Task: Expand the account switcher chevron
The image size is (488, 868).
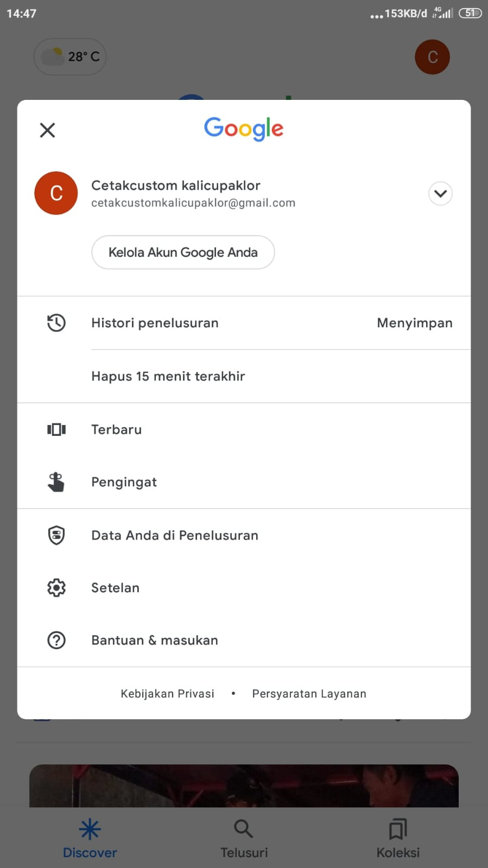Action: [441, 193]
